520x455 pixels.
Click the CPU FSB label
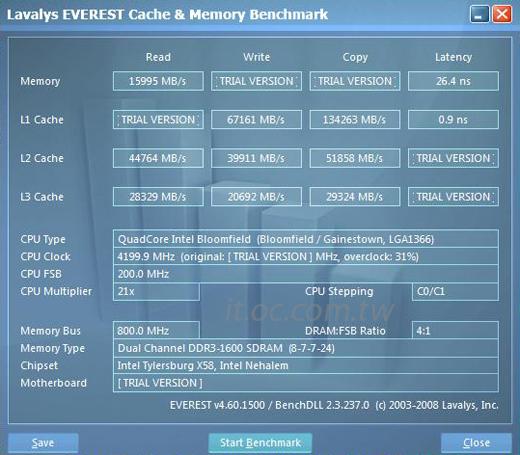41,274
